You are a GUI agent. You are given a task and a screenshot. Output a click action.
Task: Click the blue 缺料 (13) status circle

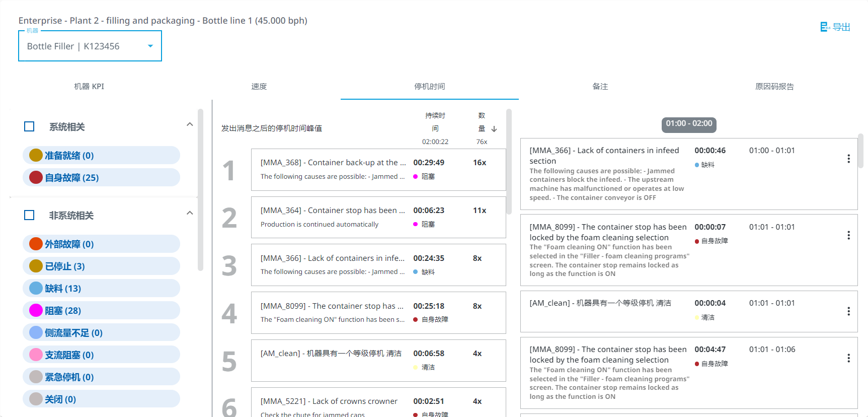tap(36, 288)
